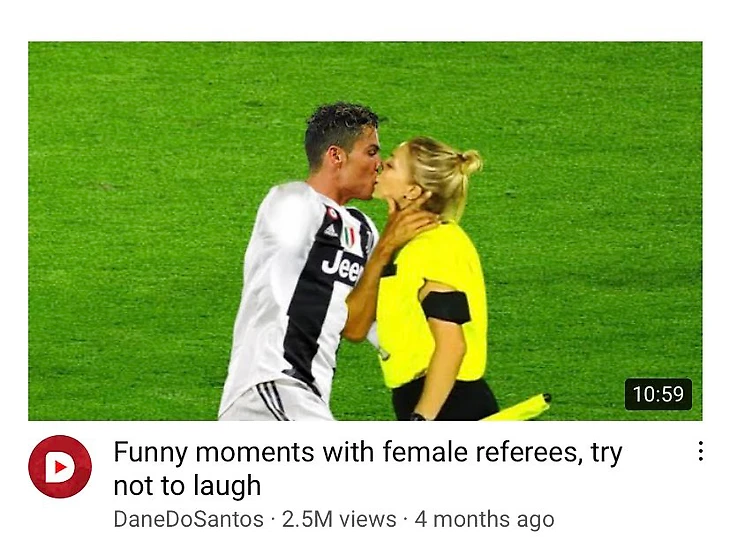The height and width of the screenshot is (554, 730).
Task: Play the female referees video thumbnail
Action: click(365, 231)
